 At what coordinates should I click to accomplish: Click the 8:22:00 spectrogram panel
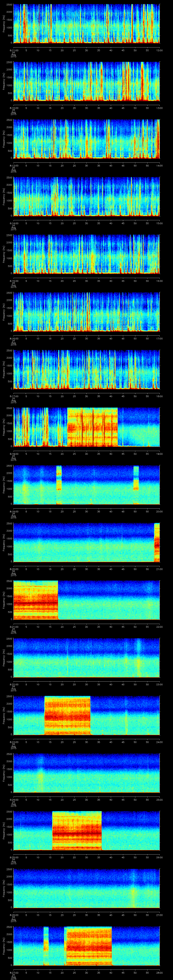click(x=86, y=657)
